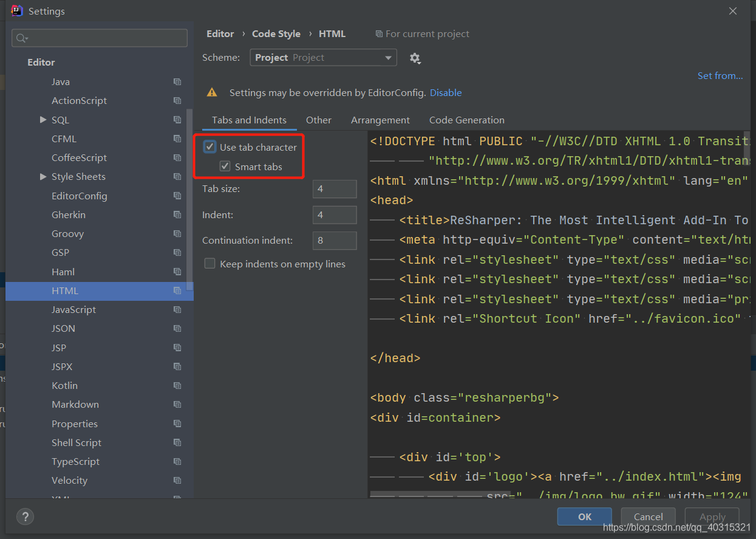
Task: Click the copy icon in Groovy row
Action: pyautogui.click(x=177, y=234)
